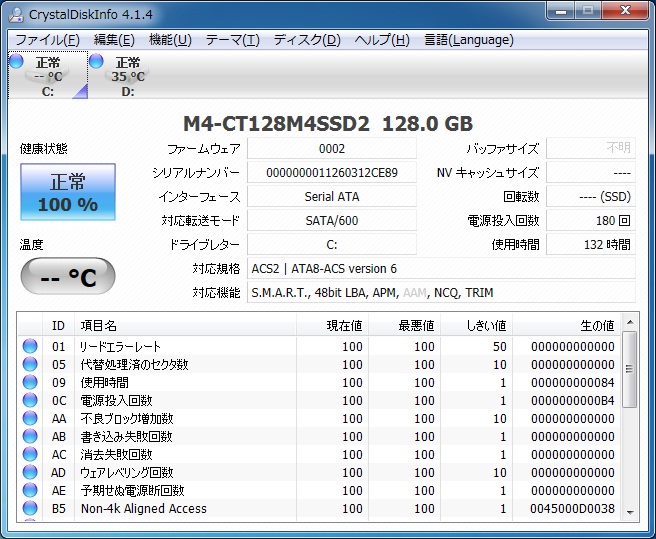Click the status orb for attribute AD
This screenshot has height=539, width=656.
pyautogui.click(x=30, y=472)
